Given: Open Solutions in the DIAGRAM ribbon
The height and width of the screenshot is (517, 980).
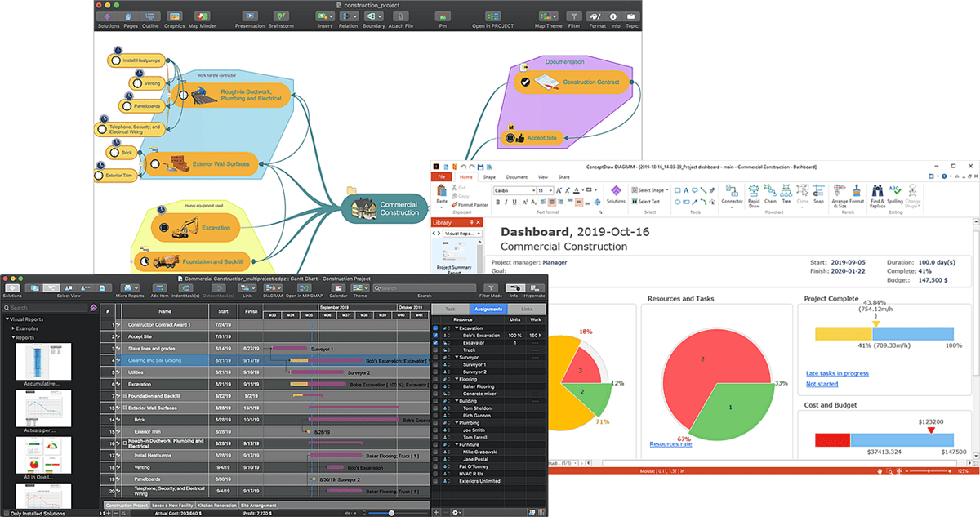Looking at the screenshot, I should click(616, 194).
